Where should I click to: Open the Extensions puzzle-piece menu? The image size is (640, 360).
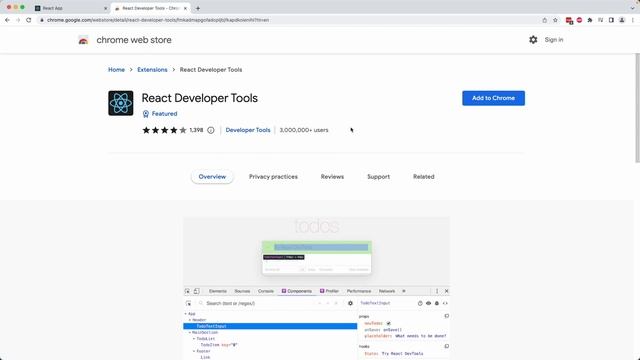590,20
